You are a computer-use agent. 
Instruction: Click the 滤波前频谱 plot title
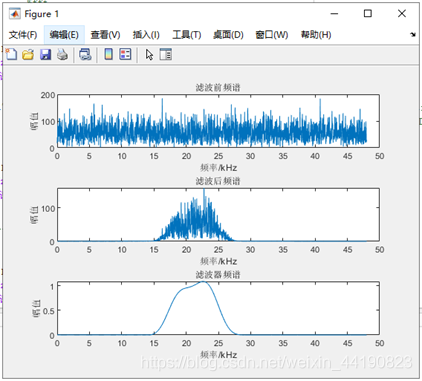pos(218,88)
